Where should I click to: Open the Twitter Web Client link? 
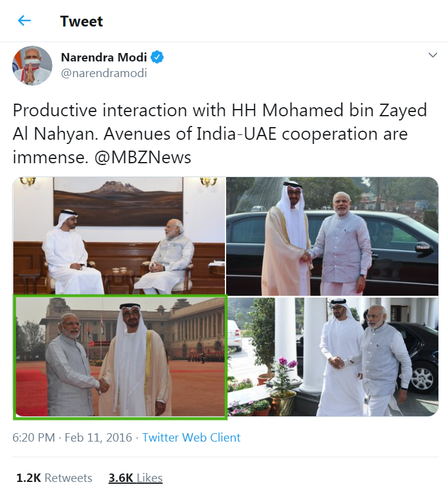pos(191,437)
